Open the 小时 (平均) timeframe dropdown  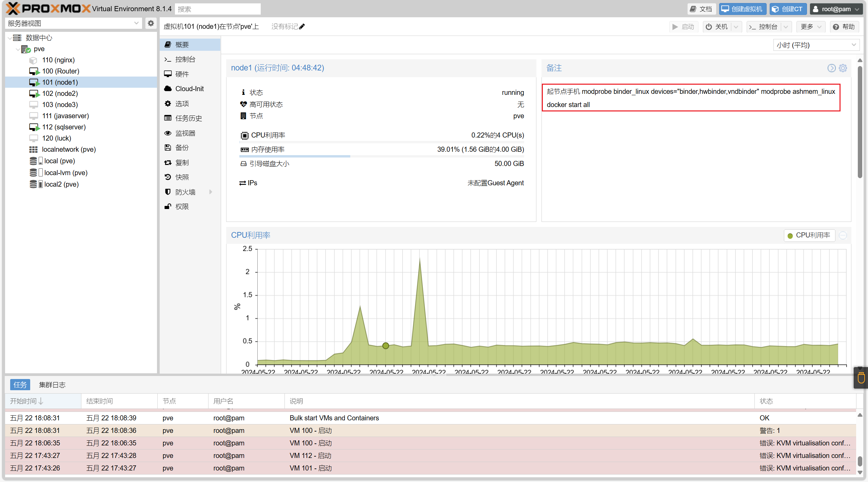(854, 45)
